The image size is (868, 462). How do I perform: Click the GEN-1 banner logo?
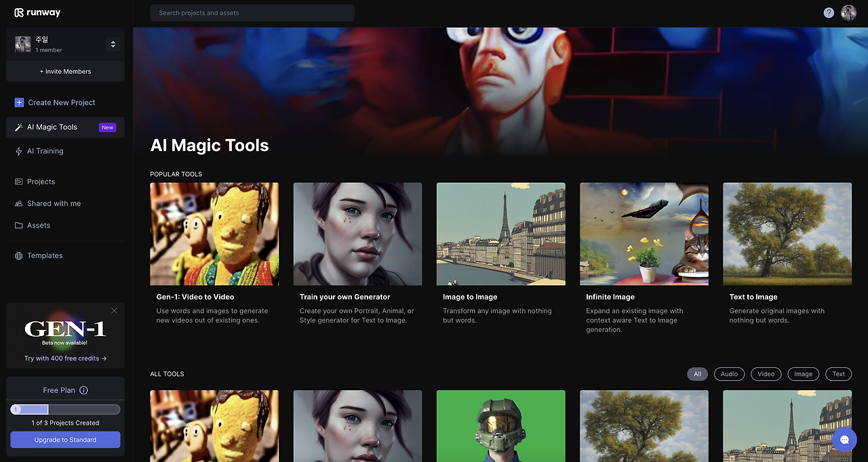65,330
